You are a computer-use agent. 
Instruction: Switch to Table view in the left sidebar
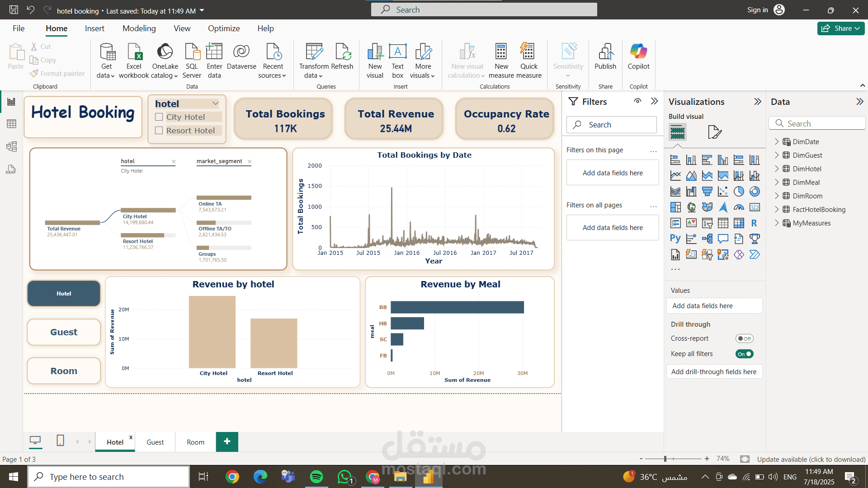click(11, 124)
